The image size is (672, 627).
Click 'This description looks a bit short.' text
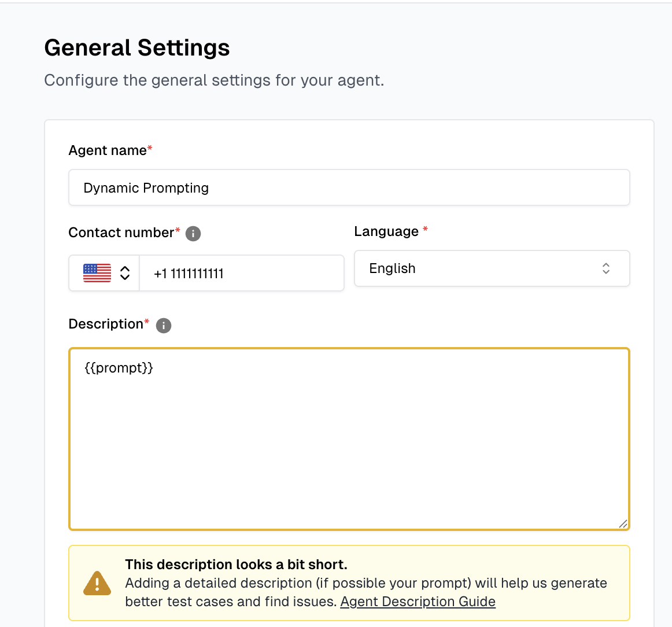236,565
